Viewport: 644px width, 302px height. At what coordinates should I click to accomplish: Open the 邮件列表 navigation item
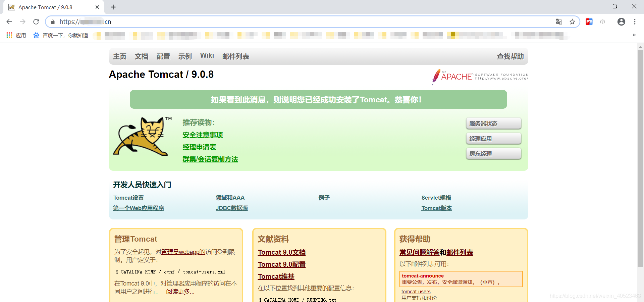236,56
